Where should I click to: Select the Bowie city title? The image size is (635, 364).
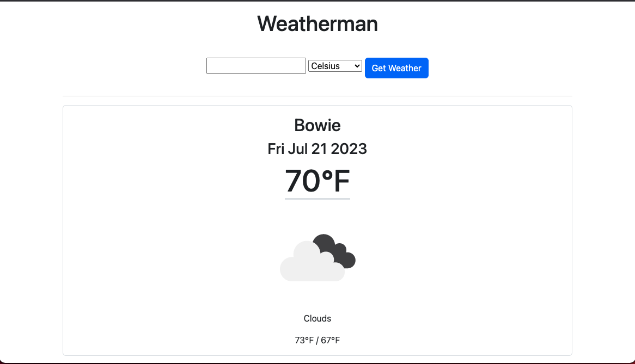317,125
